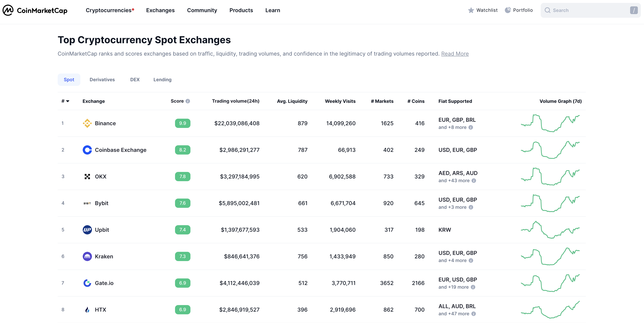View HTX 7d volume graph
This screenshot has width=644, height=323.
pos(550,310)
